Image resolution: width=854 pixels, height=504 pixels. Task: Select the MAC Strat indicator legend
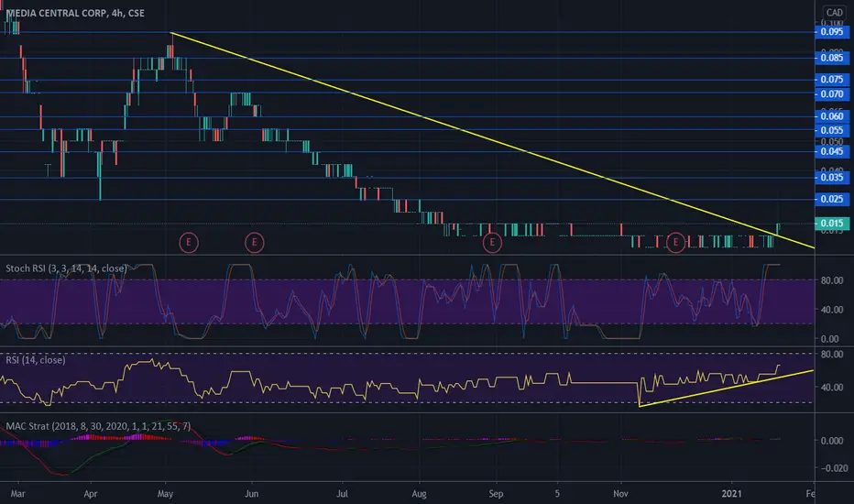coord(98,426)
